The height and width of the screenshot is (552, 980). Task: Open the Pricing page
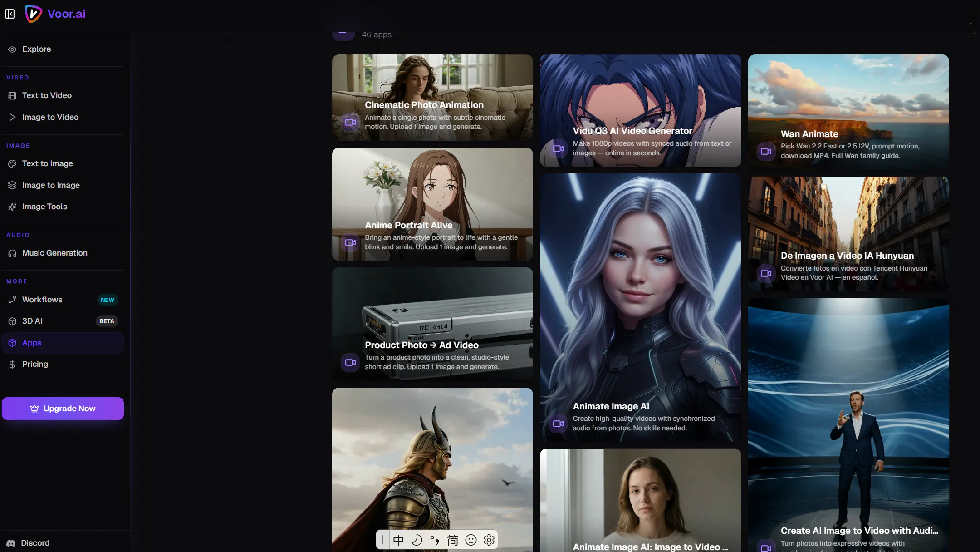tap(63, 364)
